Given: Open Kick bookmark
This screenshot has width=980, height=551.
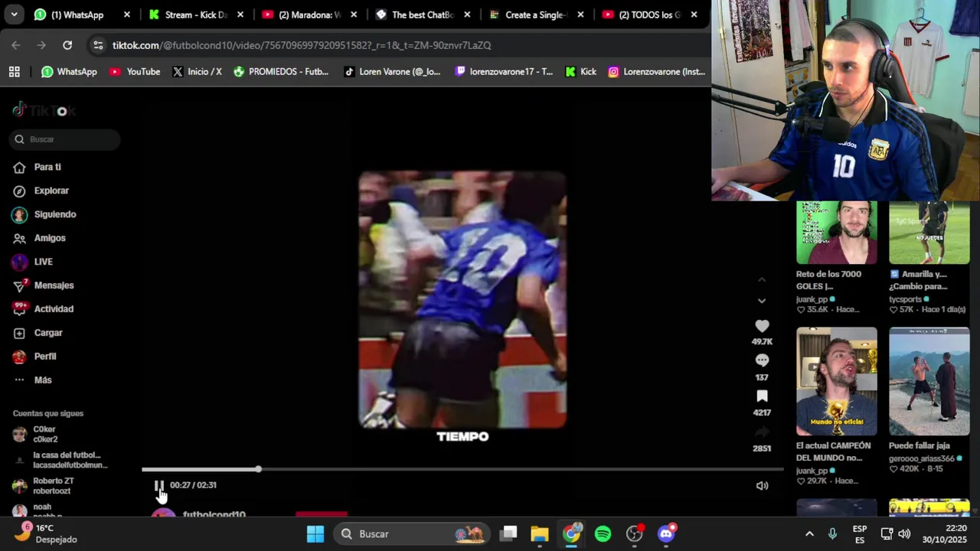Looking at the screenshot, I should coord(580,71).
